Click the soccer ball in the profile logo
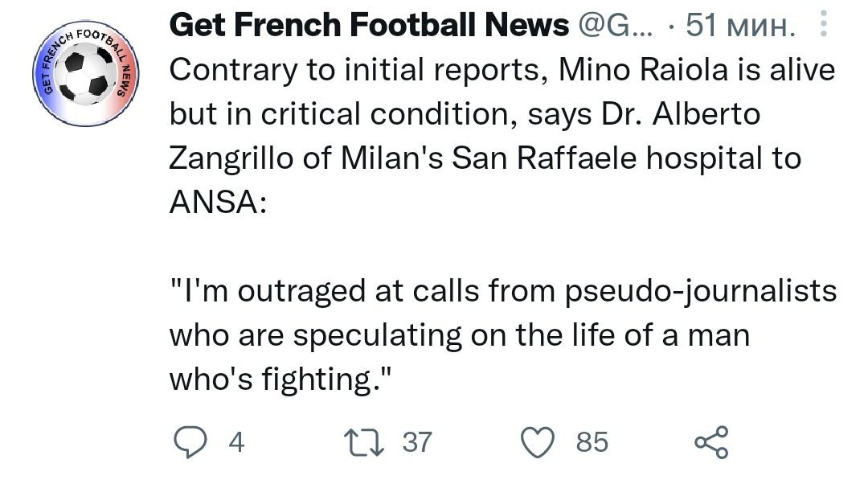This screenshot has height=480, width=868. pyautogui.click(x=86, y=73)
